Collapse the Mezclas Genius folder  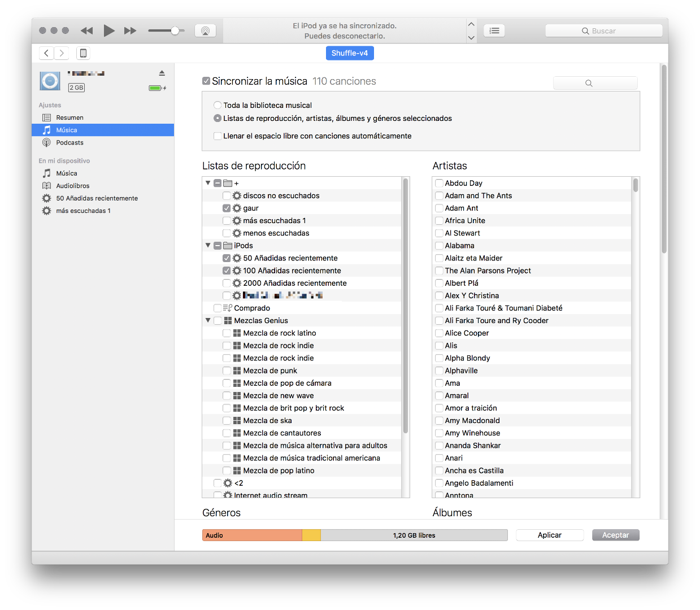(208, 320)
